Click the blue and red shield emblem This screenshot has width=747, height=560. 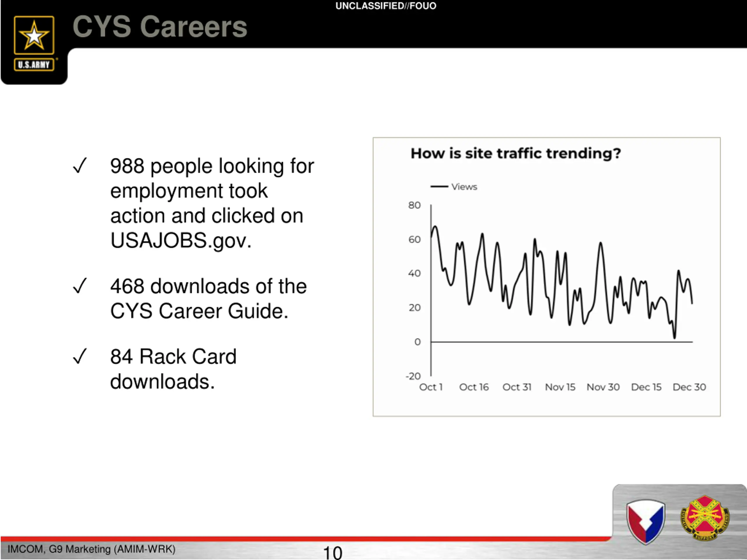645,521
